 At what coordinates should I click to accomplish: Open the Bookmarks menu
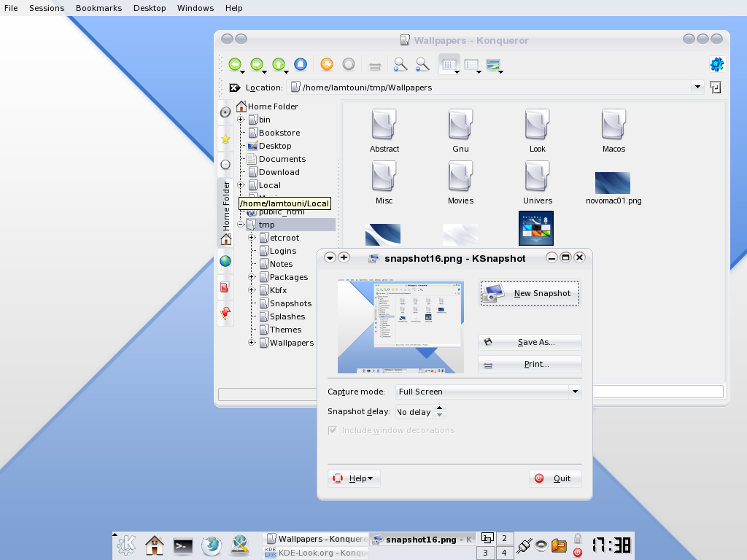point(98,8)
